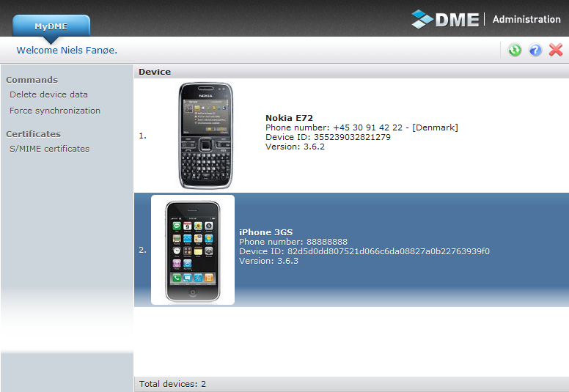
Task: Switch to the MyDME tab
Action: pos(51,26)
